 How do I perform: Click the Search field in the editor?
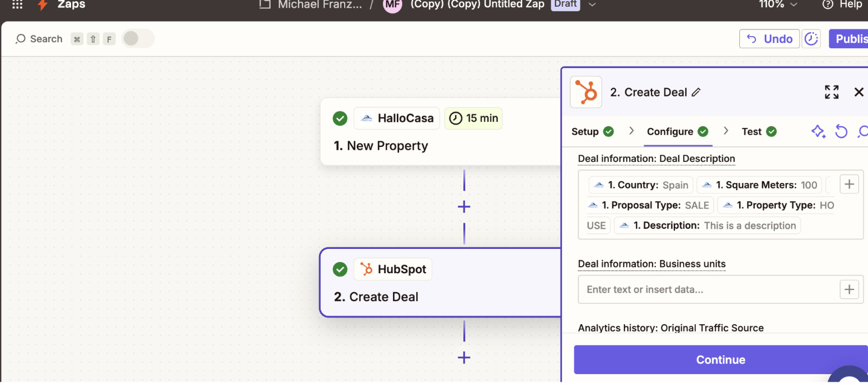(x=39, y=39)
